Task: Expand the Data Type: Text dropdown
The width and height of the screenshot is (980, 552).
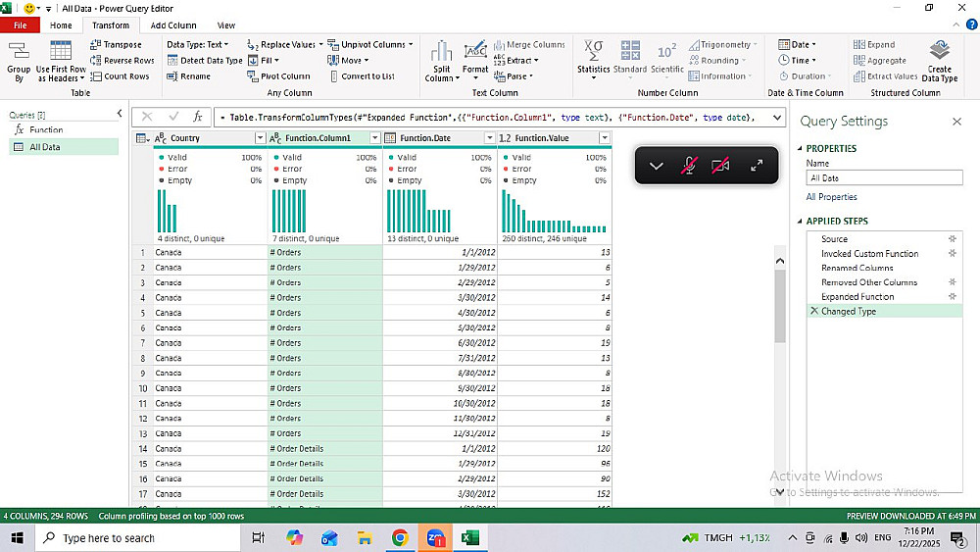Action: click(197, 44)
